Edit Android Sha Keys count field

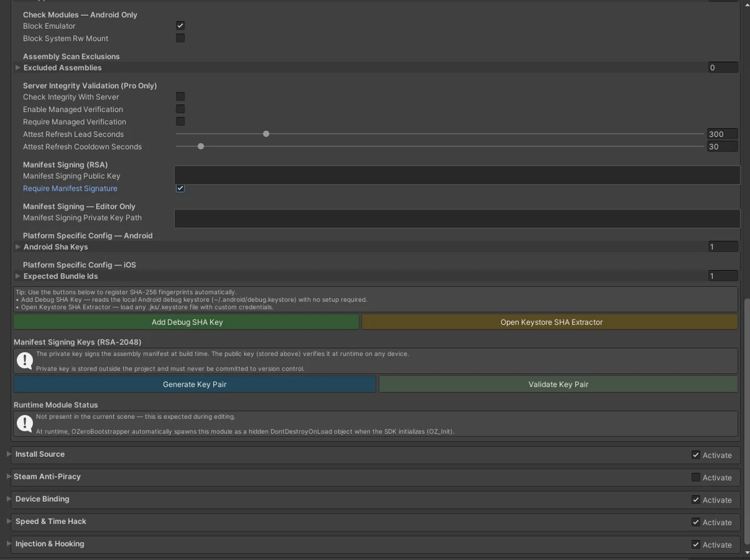(x=722, y=247)
